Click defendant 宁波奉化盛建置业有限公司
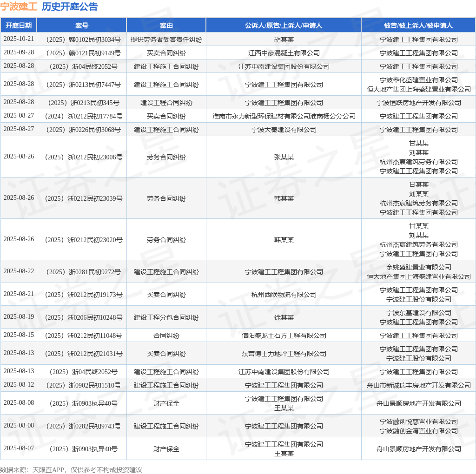Viewport: 476px width, 474px height. coord(419,80)
